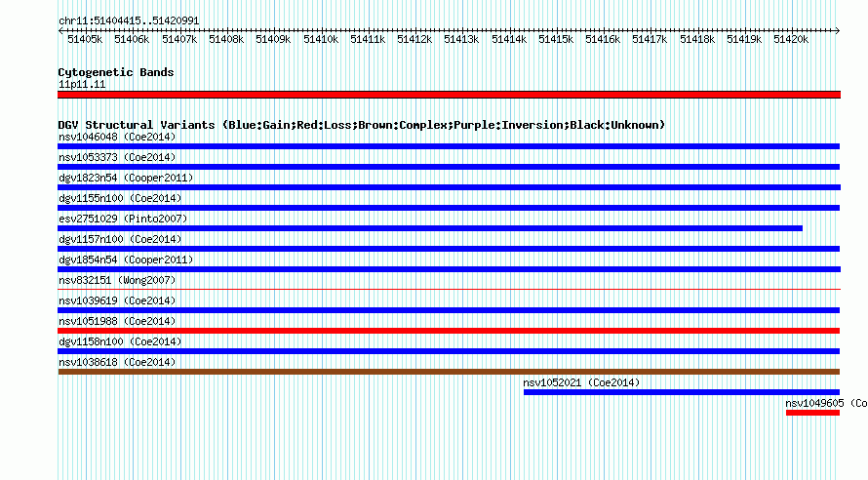Screen dimensions: 868x480
Task: Open variant label esv2751029 (Pinto2007)
Action: (123, 219)
